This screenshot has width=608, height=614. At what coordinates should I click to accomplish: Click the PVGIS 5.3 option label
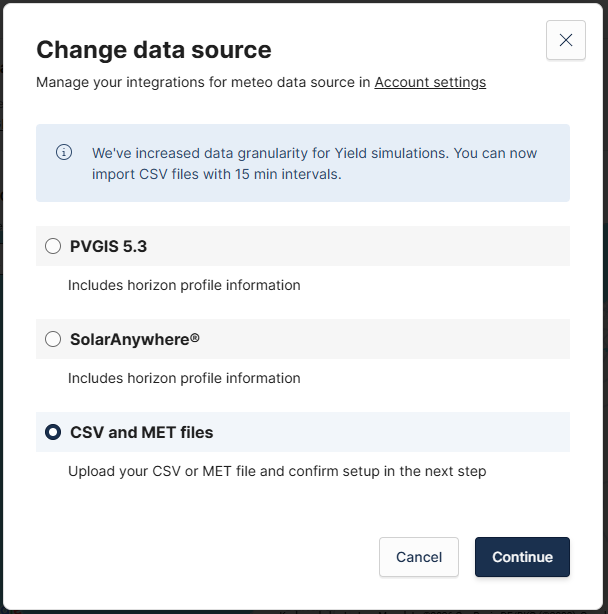point(109,246)
